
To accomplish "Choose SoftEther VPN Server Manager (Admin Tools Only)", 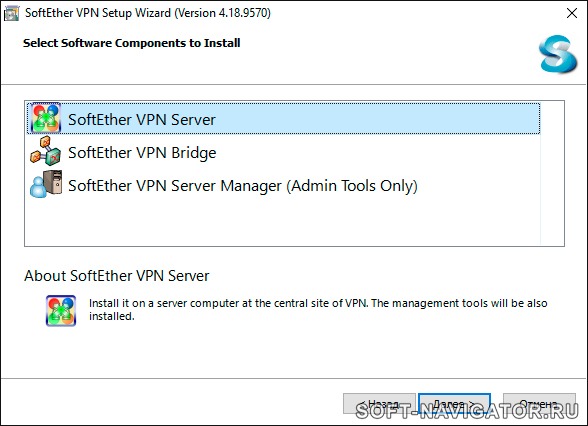I will pos(284,185).
